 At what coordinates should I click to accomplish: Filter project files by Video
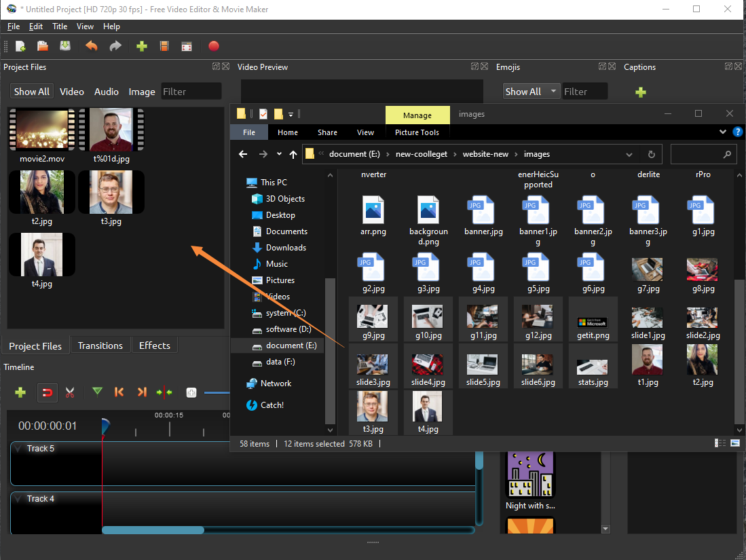point(72,92)
